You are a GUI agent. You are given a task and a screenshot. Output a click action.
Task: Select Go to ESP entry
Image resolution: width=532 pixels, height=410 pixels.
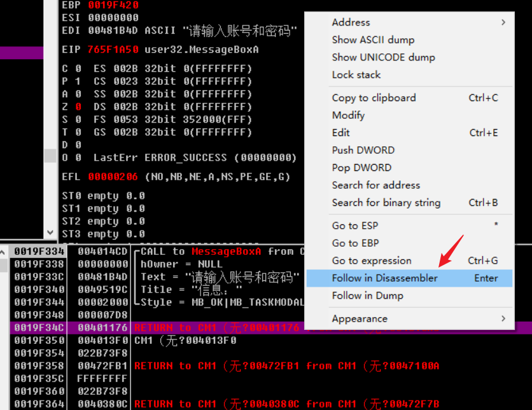point(354,226)
